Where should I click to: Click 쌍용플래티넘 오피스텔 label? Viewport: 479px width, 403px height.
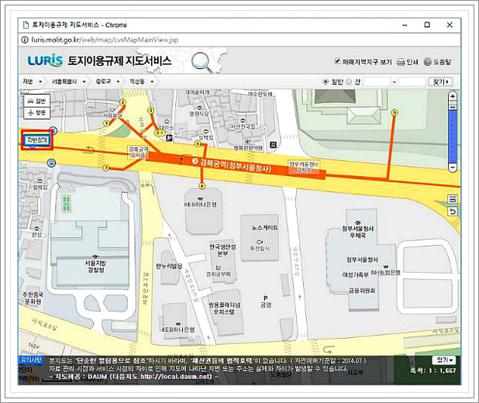pos(224,308)
